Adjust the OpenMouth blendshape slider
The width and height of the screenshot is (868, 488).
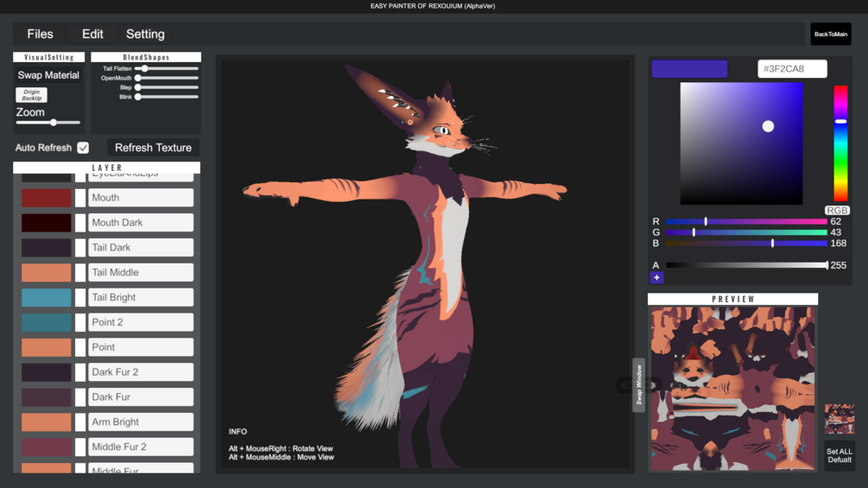(x=167, y=78)
